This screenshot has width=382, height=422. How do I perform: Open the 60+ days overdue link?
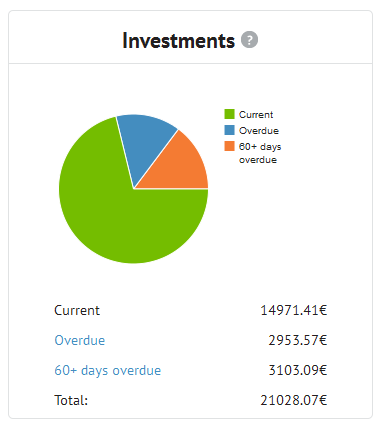click(x=108, y=371)
